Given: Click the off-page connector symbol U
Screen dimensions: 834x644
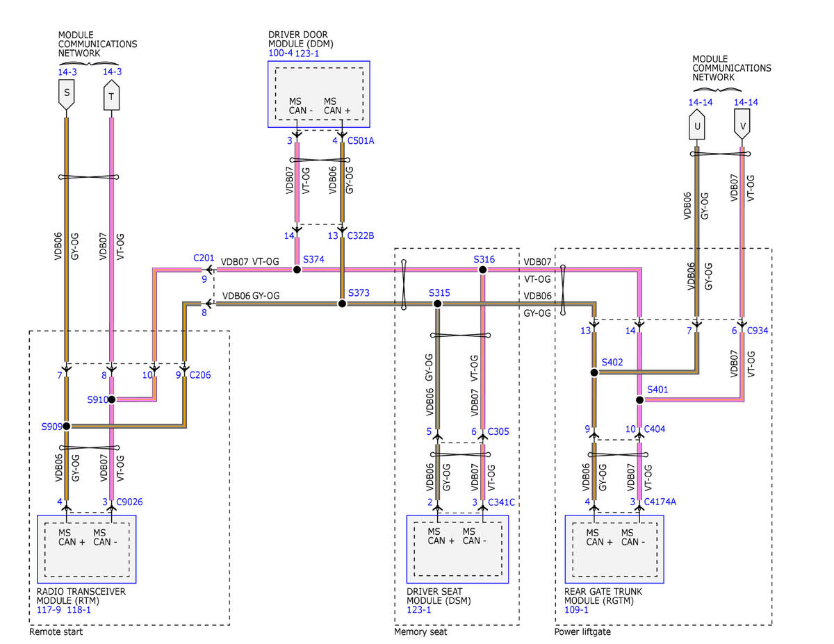Looking at the screenshot, I should click(696, 126).
